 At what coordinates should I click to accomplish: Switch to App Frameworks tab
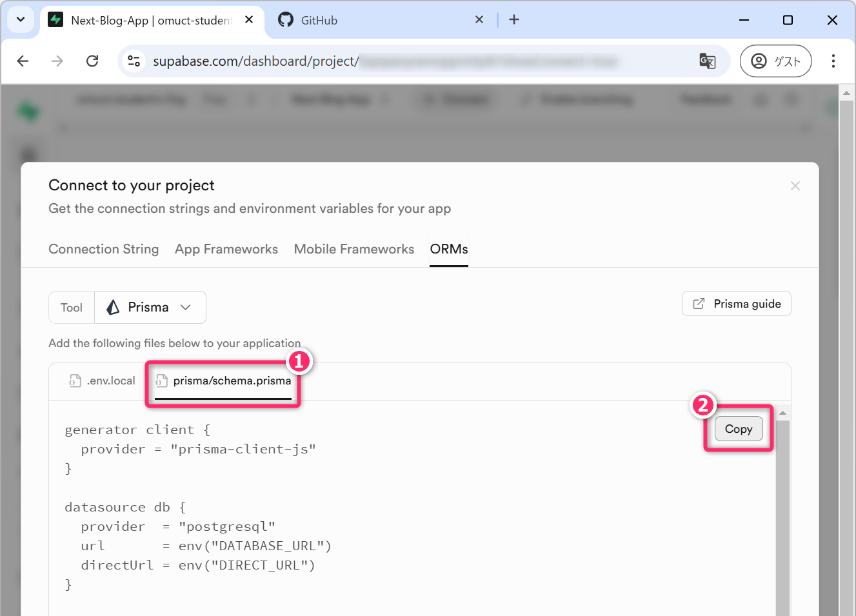[226, 250]
